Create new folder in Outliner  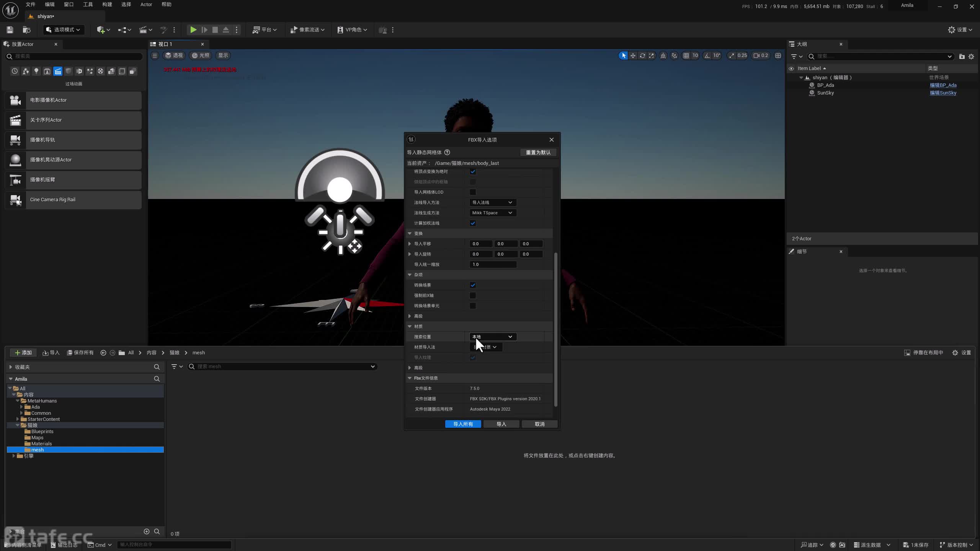pos(962,56)
